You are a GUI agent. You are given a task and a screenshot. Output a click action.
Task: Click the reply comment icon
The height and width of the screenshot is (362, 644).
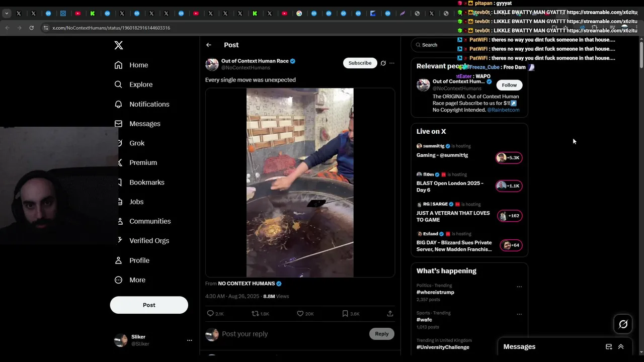pyautogui.click(x=210, y=314)
